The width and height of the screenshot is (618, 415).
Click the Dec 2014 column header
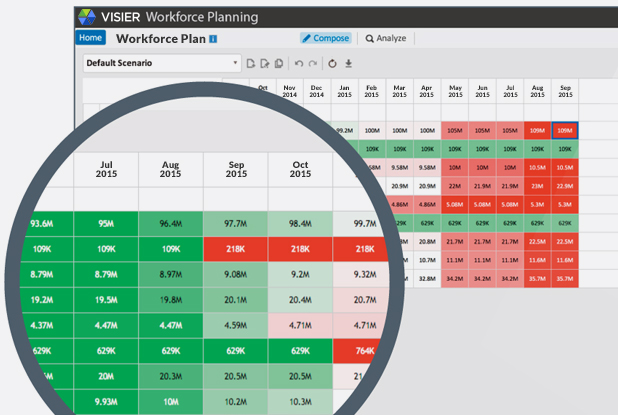(x=317, y=91)
